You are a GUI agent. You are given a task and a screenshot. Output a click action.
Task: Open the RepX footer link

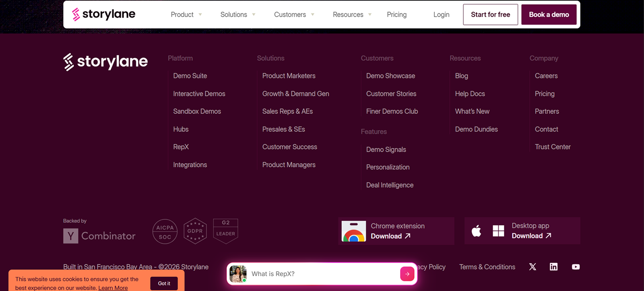[181, 147]
